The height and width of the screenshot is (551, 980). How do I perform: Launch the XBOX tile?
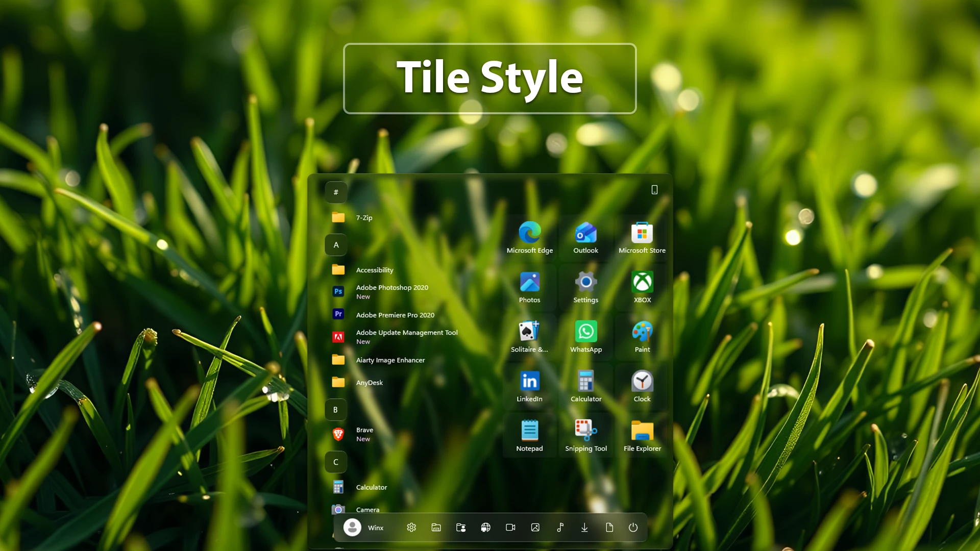642,287
